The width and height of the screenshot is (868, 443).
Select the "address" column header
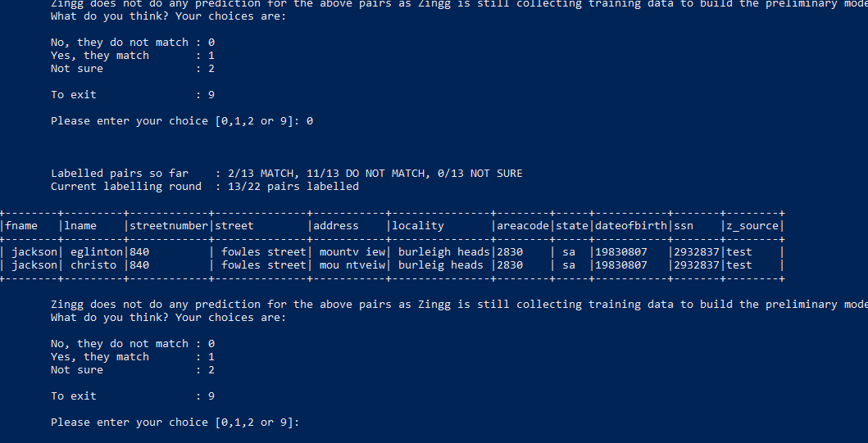336,226
